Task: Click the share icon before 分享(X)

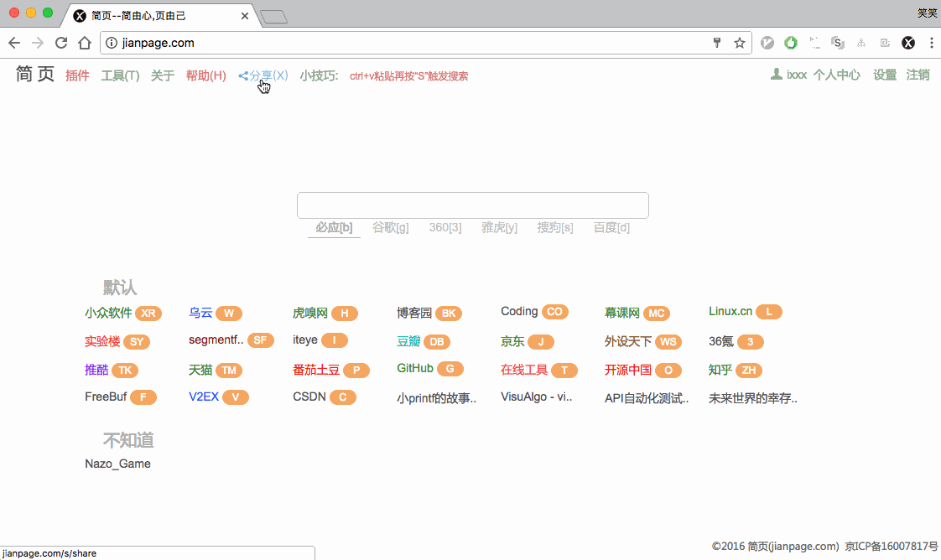Action: (243, 75)
